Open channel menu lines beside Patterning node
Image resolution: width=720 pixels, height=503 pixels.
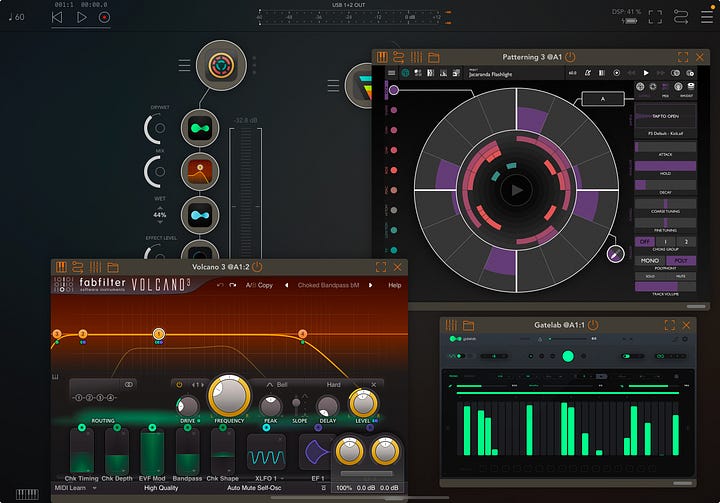pos(184,65)
